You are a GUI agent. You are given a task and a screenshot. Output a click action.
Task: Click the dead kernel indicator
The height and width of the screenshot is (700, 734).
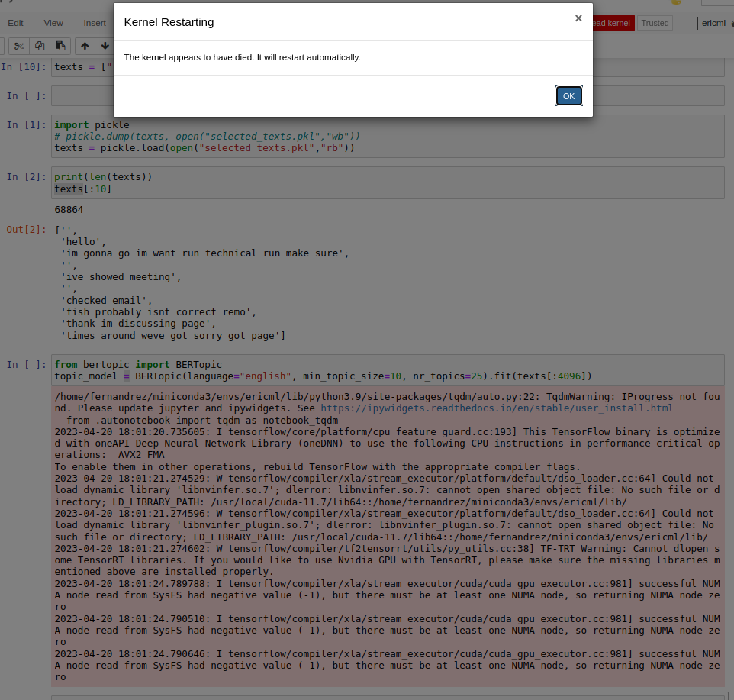610,23
